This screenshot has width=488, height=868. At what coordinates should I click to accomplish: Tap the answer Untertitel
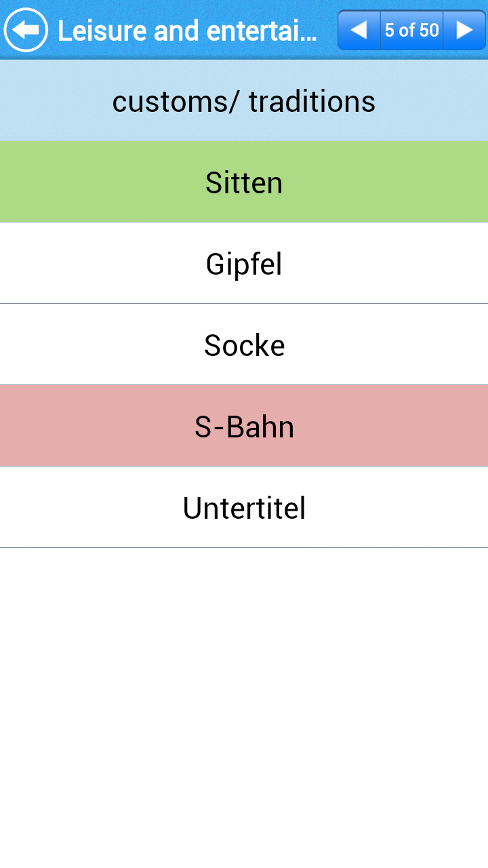pyautogui.click(x=244, y=507)
